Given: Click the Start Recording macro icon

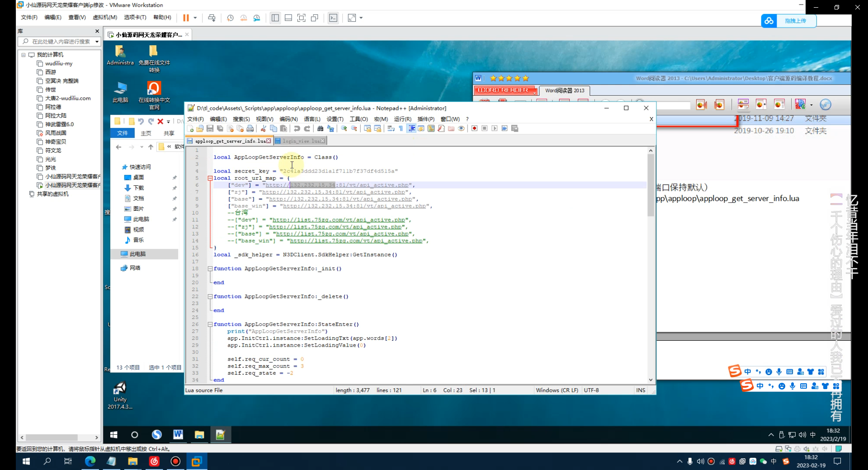Looking at the screenshot, I should click(x=474, y=129).
